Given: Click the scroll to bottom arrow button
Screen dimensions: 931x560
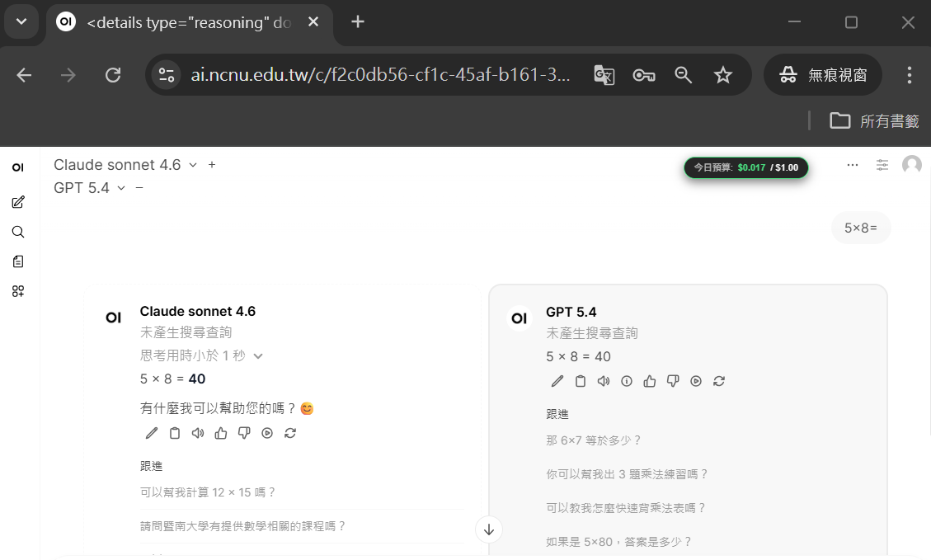Looking at the screenshot, I should 489,529.
